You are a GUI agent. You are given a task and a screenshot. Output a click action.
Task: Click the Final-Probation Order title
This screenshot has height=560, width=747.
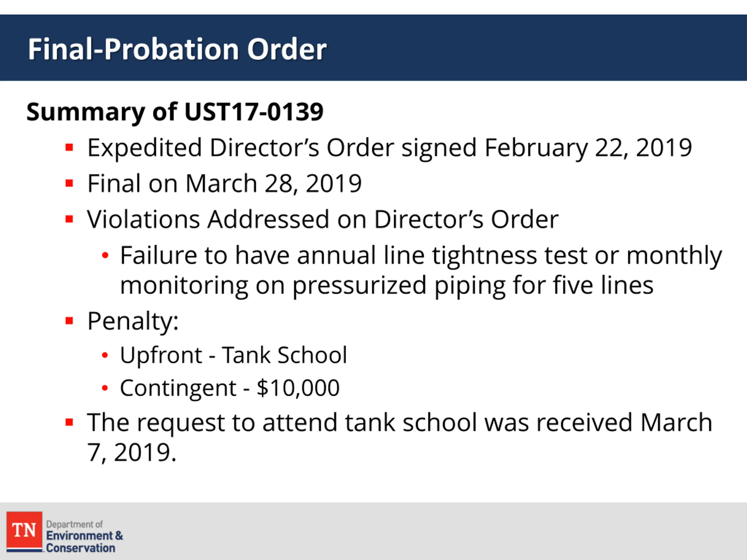pos(177,49)
